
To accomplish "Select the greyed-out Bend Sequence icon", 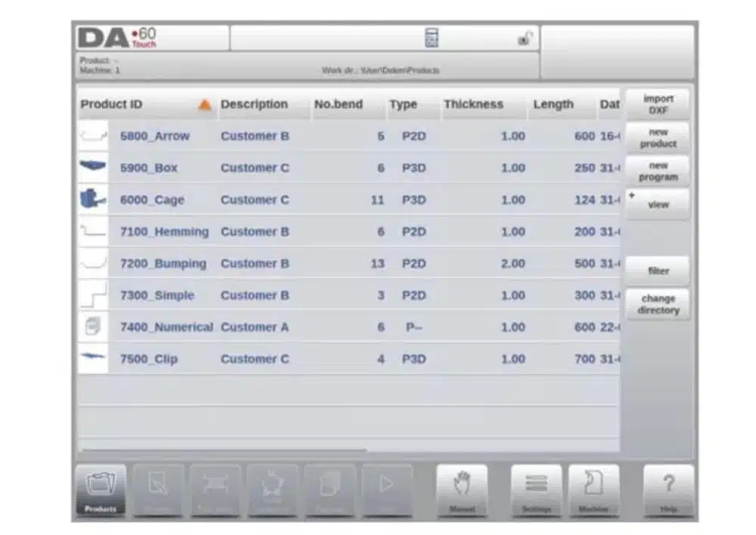I will pyautogui.click(x=273, y=490).
